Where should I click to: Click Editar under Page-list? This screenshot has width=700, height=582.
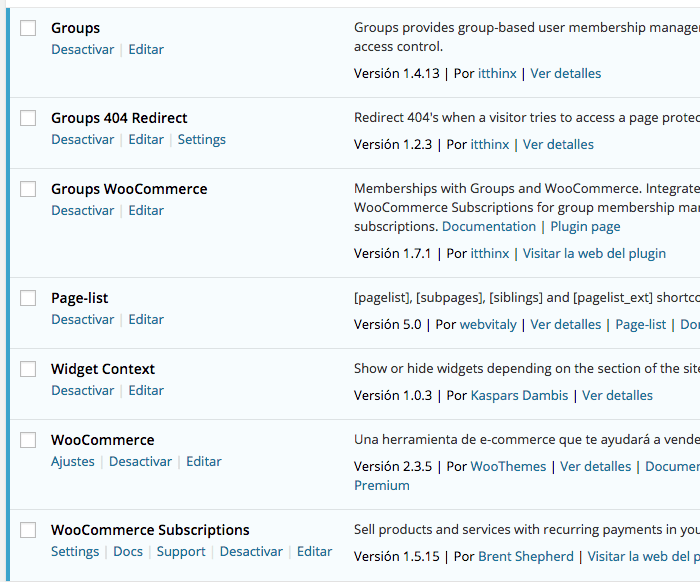146,320
